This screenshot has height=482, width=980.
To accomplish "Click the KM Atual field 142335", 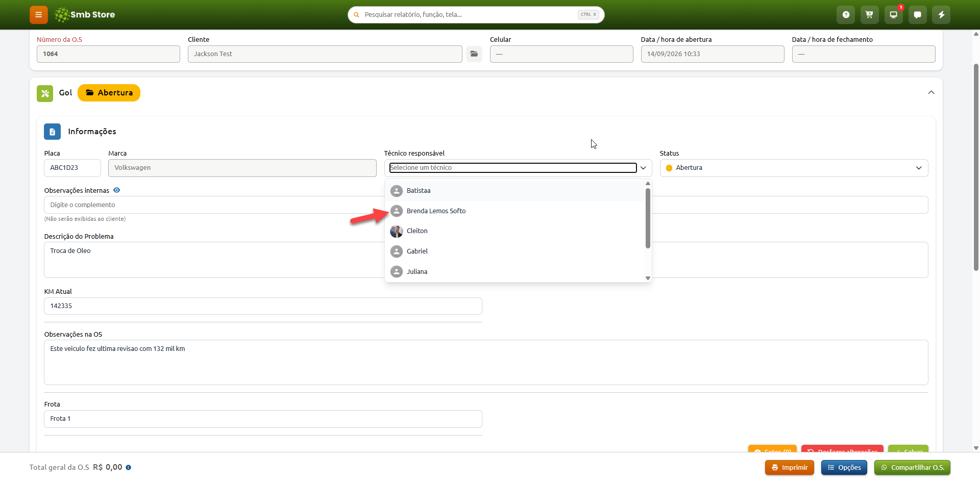I will (x=263, y=306).
